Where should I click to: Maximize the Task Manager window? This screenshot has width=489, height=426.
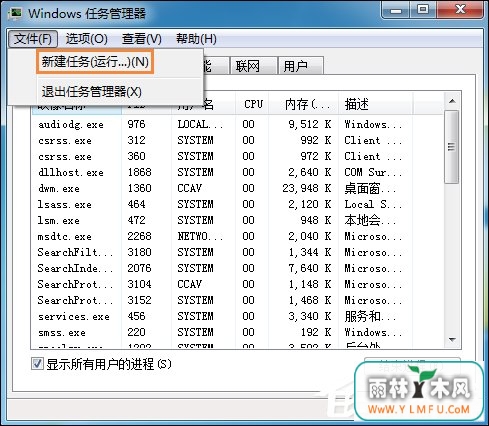point(423,10)
